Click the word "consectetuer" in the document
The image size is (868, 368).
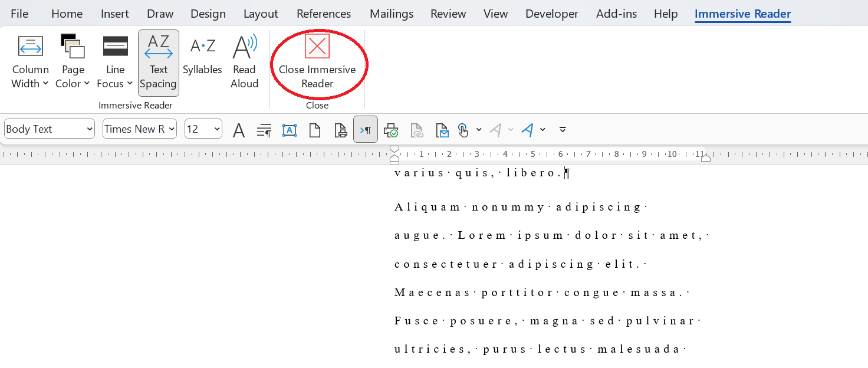coord(446,264)
